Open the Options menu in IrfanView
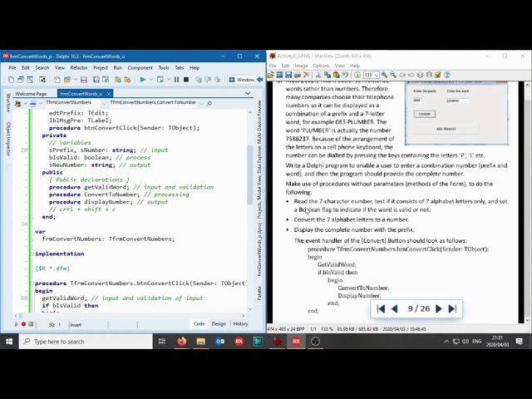This screenshot has width=532, height=399. [x=321, y=66]
